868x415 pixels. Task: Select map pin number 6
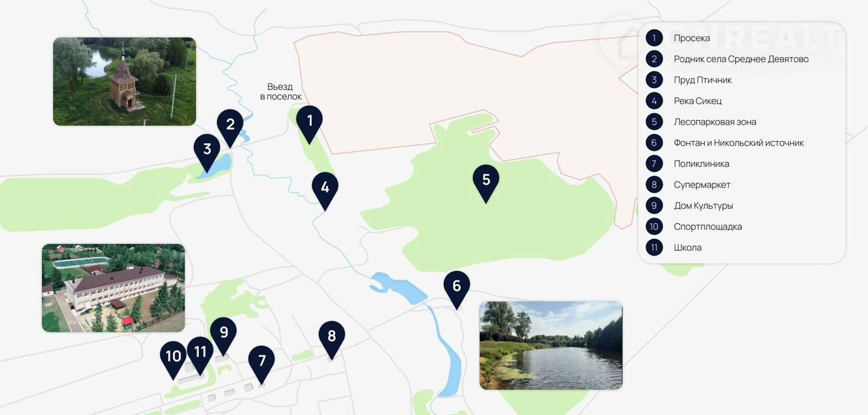tap(456, 290)
